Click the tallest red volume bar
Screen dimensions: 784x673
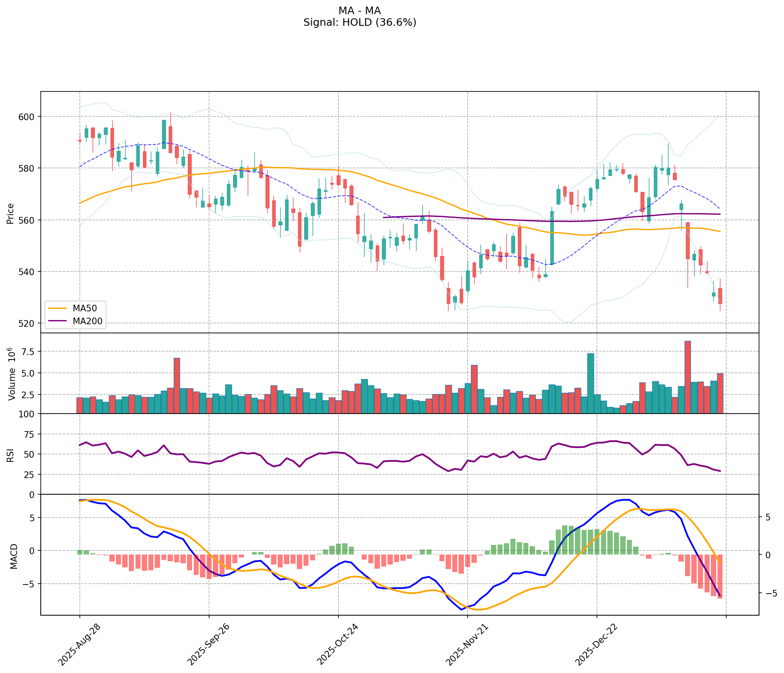688,377
